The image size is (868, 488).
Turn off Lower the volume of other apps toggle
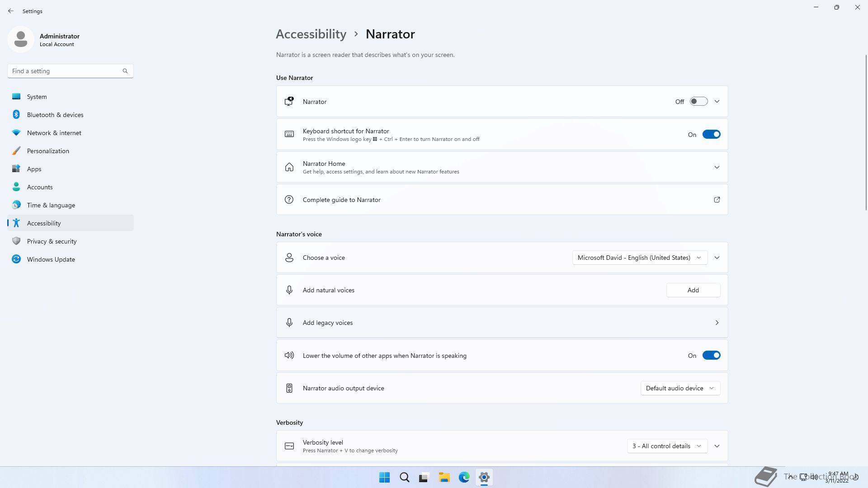pos(711,355)
